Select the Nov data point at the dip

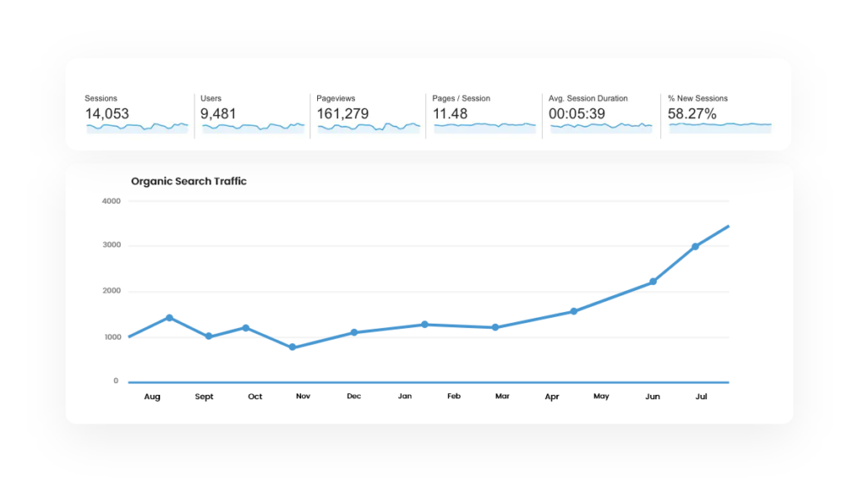click(x=293, y=346)
